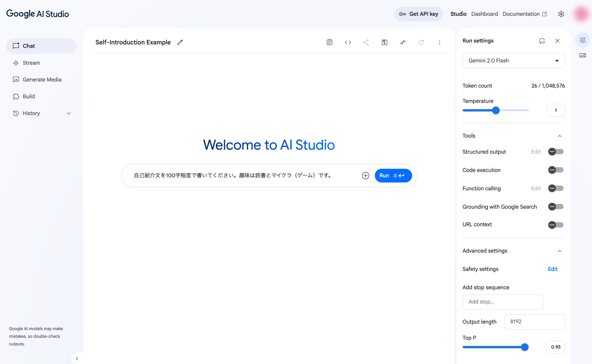Edit the prompt title with pencil icon

click(180, 42)
